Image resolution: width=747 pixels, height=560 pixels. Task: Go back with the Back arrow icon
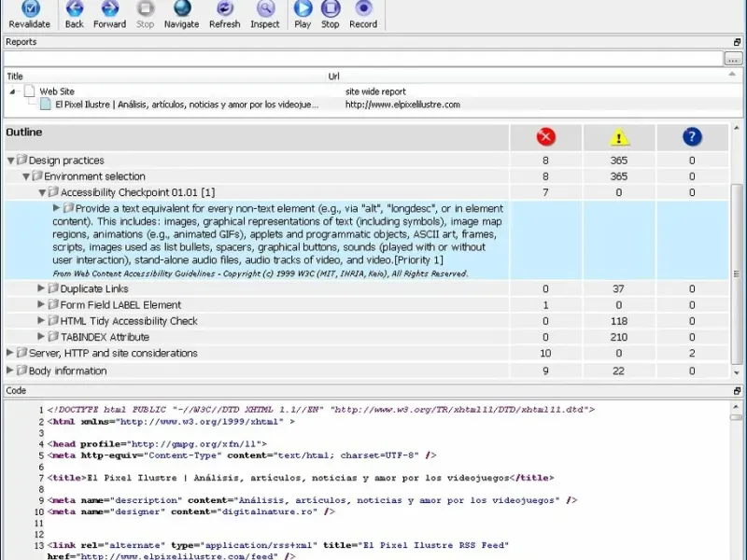pyautogui.click(x=75, y=8)
